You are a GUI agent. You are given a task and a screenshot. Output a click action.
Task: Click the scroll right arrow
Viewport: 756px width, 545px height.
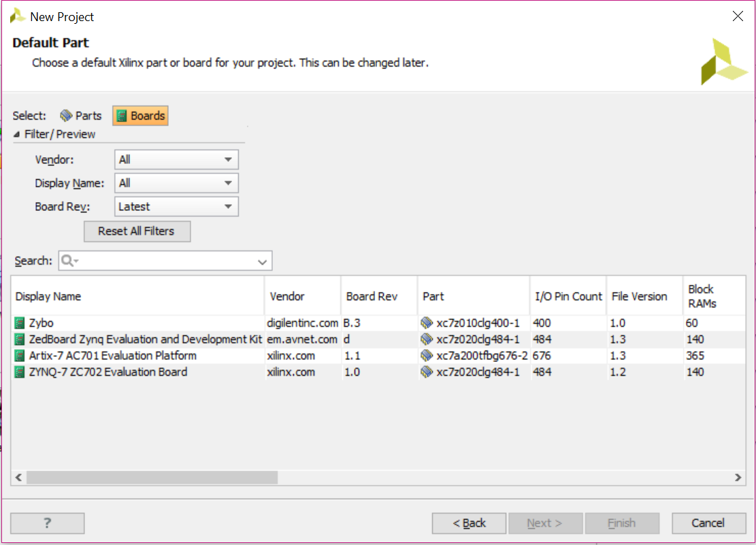(x=738, y=478)
